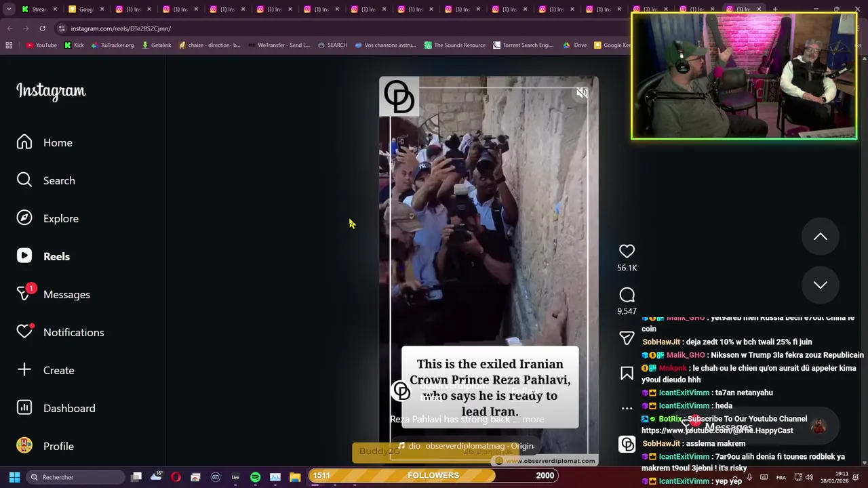868x488 pixels.
Task: Open the Task View taskbar icon
Action: coord(136,477)
